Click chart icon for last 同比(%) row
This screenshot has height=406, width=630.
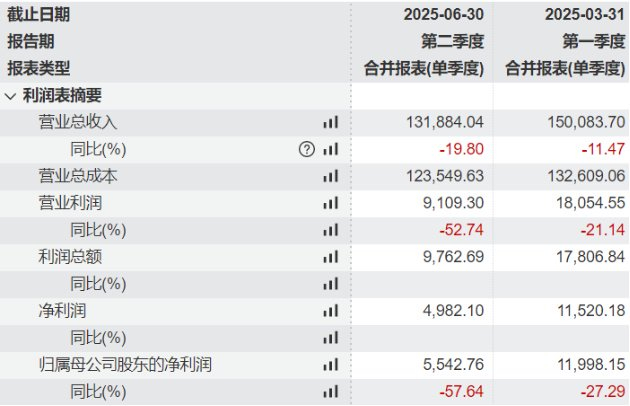click(330, 392)
